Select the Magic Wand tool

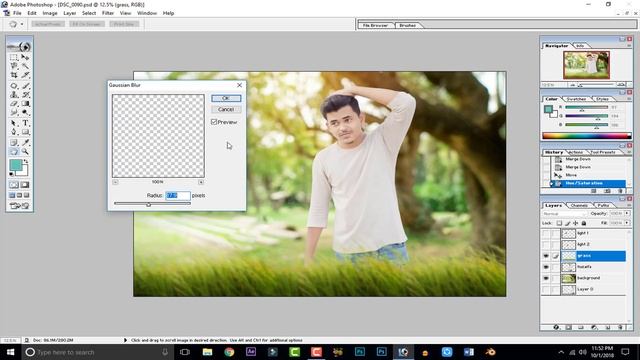pos(25,66)
